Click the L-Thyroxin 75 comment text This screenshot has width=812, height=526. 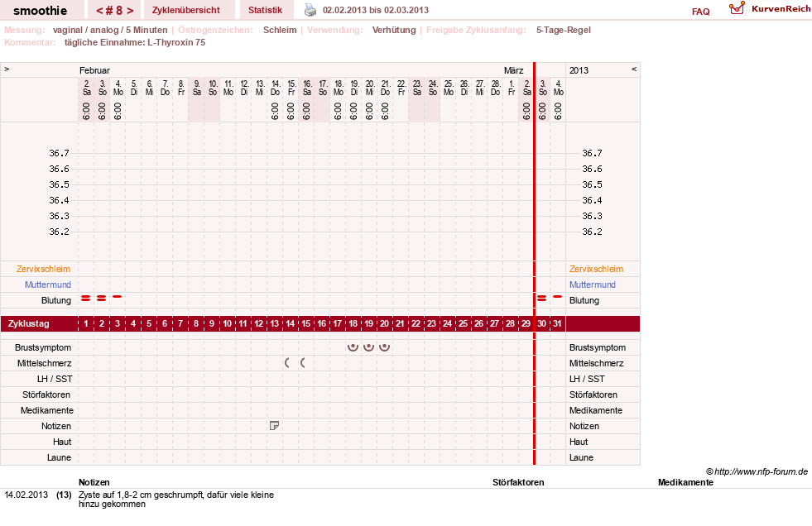pos(176,42)
